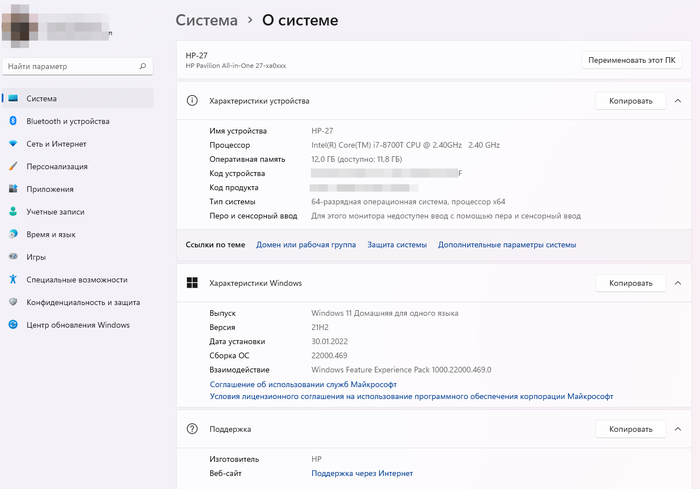Collapse Поддержка section chevron
The image size is (700, 489).
[678, 429]
